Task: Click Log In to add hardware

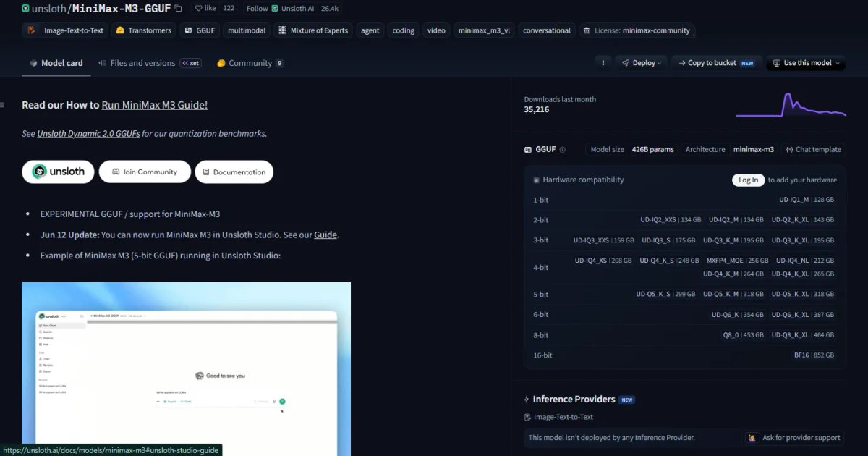Action: 749,180
